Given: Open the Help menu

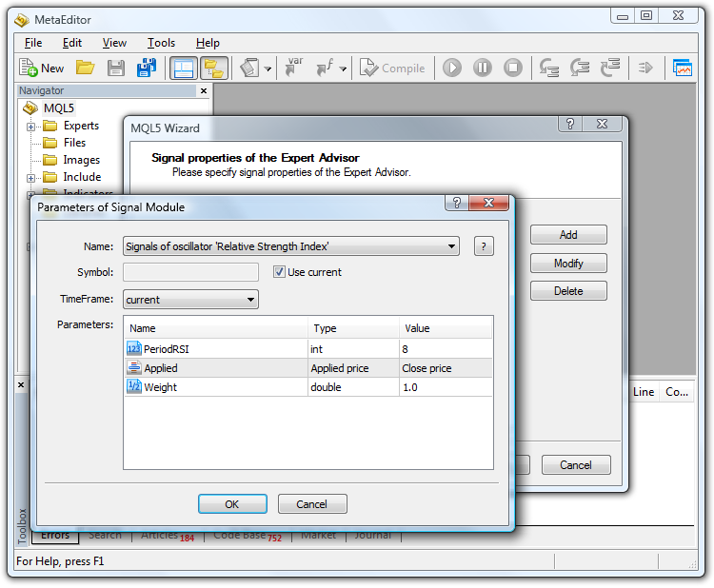Looking at the screenshot, I should [208, 43].
